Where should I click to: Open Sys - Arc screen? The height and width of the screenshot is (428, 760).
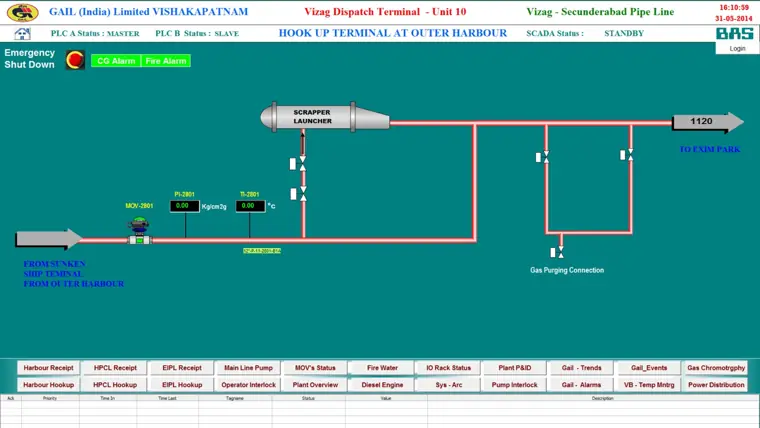tap(448, 385)
